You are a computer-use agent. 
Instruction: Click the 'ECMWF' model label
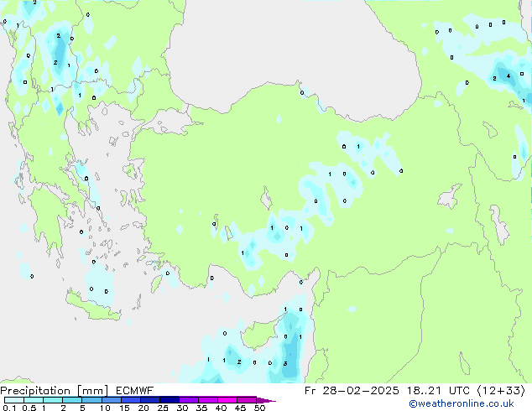[135, 391]
